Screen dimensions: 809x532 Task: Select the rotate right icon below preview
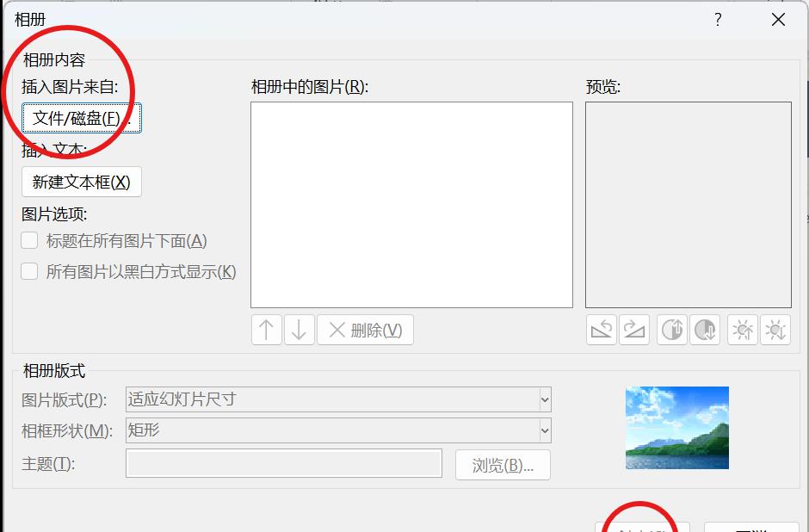click(635, 330)
